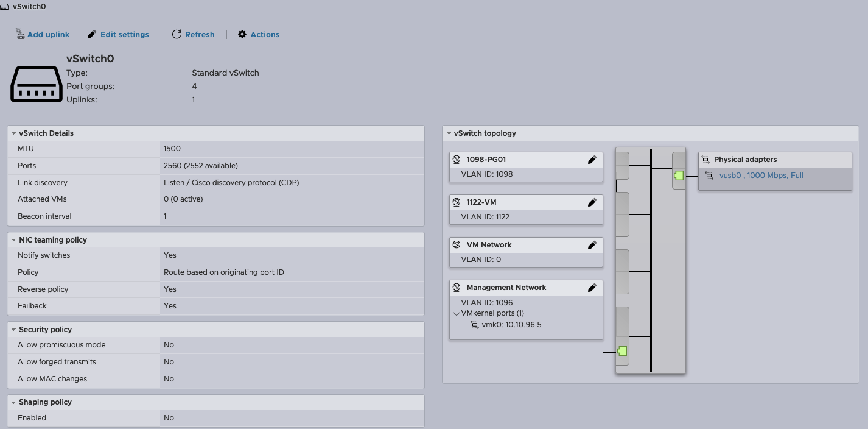
Task: Click the port group icon beside 1122-VM
Action: click(457, 202)
